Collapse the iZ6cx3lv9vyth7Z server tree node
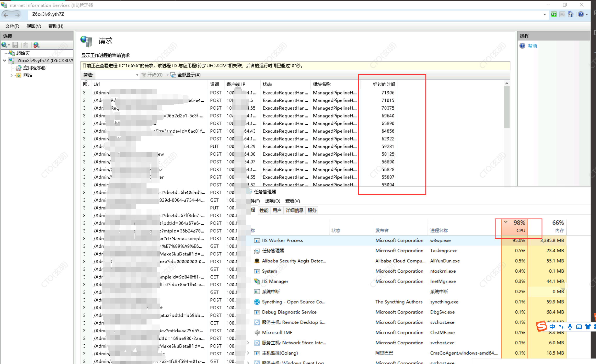Viewport: 596px width, 364px height. coord(4,60)
